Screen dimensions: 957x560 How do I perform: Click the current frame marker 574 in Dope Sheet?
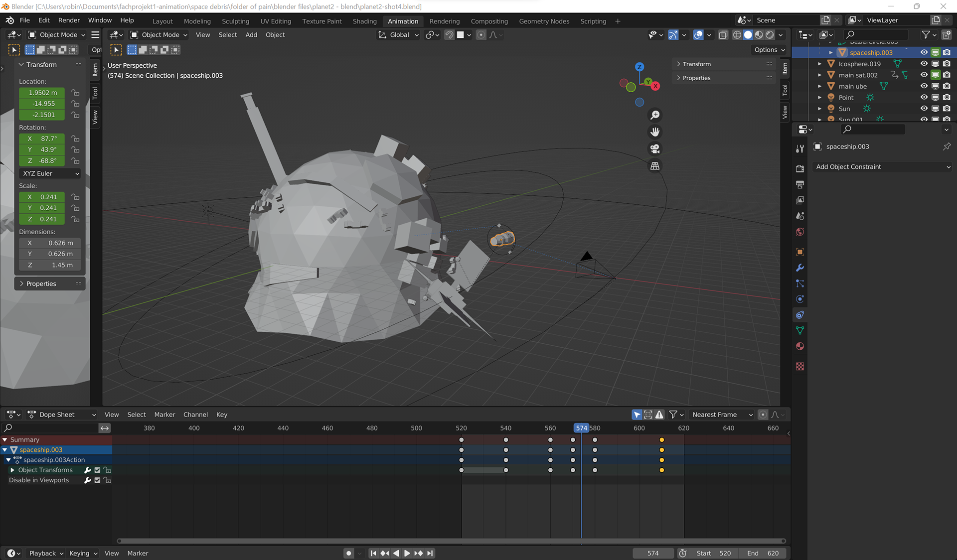(x=581, y=428)
